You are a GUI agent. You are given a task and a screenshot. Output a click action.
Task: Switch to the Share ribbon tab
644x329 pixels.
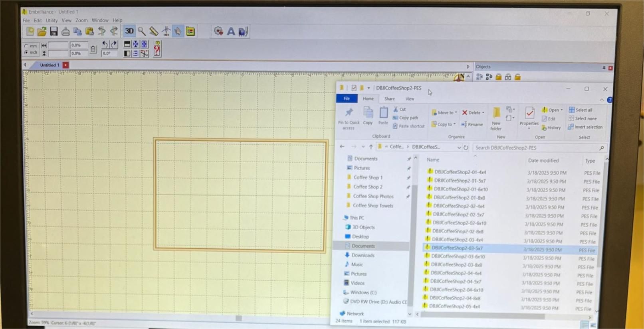[x=389, y=99]
